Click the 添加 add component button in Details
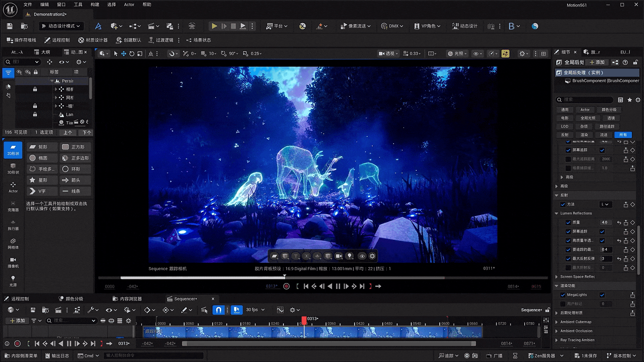This screenshot has height=362, width=644. pyautogui.click(x=597, y=62)
